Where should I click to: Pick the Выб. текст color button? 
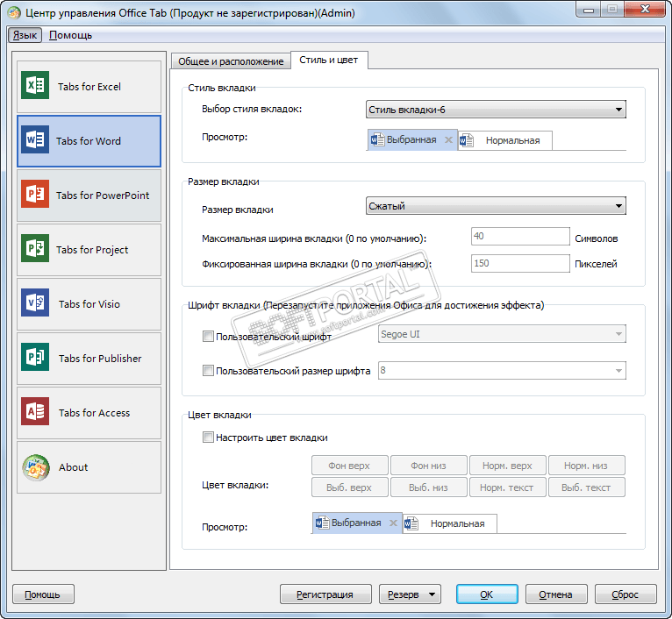tap(586, 487)
